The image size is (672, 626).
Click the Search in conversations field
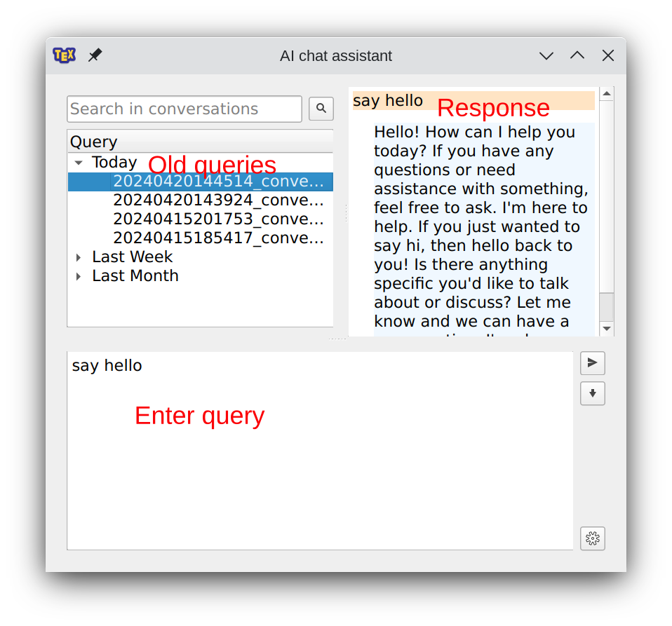[184, 109]
